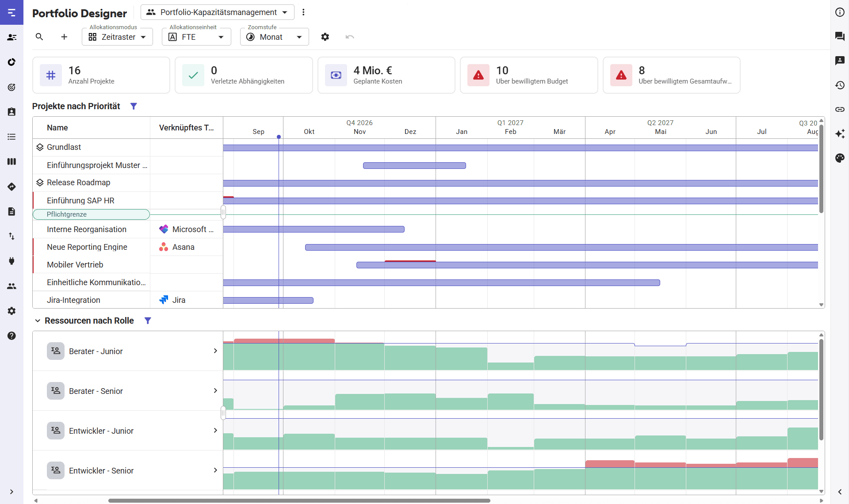Screen dimensions: 849x504
Task: Open the list view icon in left sidebar
Action: [12, 137]
